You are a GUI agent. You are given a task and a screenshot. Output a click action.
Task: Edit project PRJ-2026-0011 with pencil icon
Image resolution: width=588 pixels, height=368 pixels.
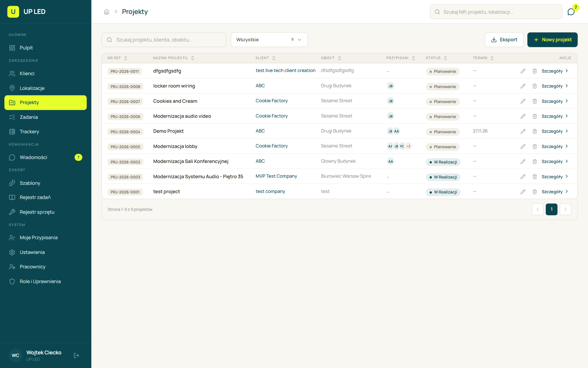[523, 71]
